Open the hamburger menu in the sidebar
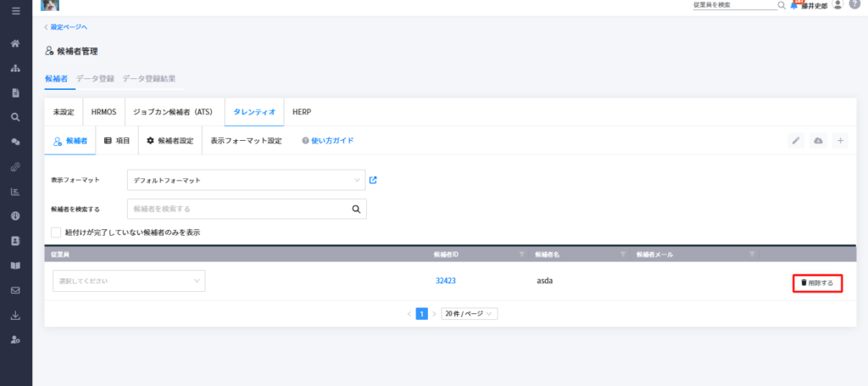 [16, 10]
